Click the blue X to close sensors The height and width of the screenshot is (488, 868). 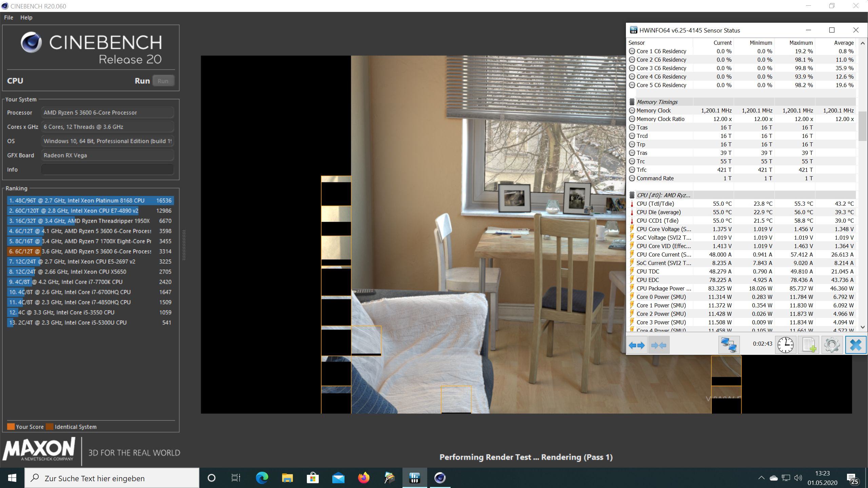[x=855, y=345]
